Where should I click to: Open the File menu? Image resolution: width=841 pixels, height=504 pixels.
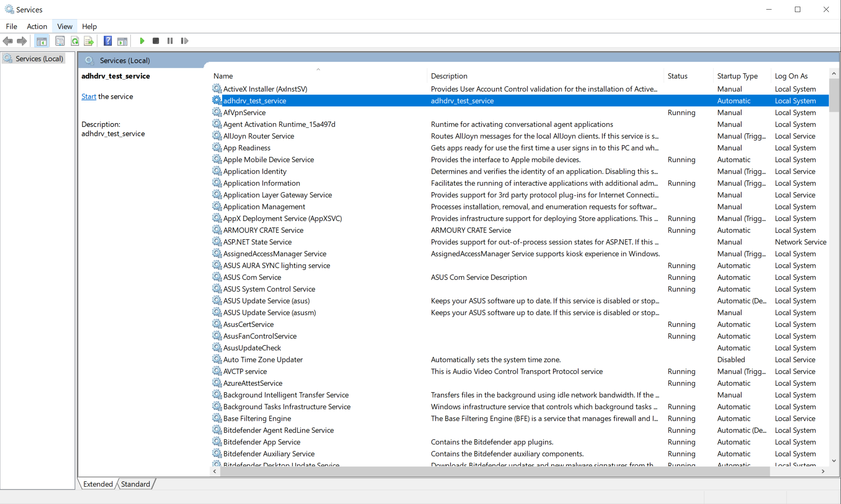coord(11,26)
